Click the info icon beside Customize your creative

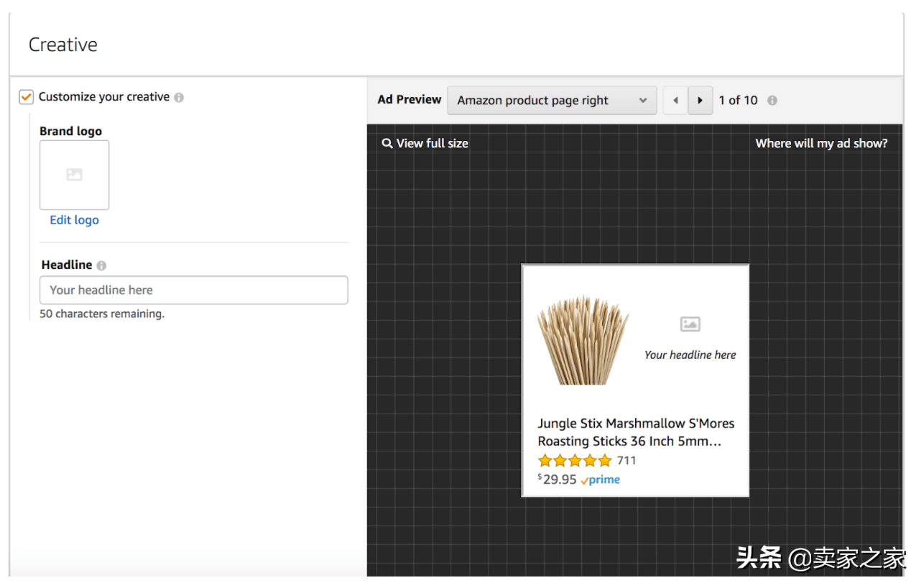179,97
